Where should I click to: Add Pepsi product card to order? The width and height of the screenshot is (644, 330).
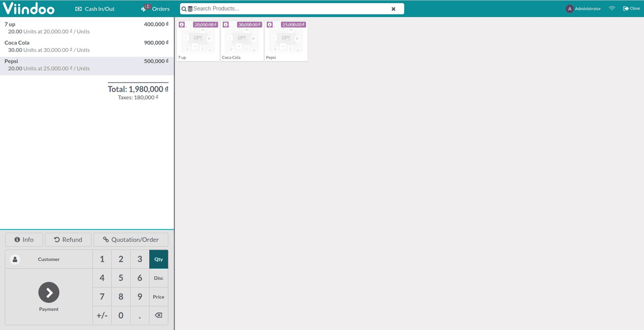pos(286,41)
